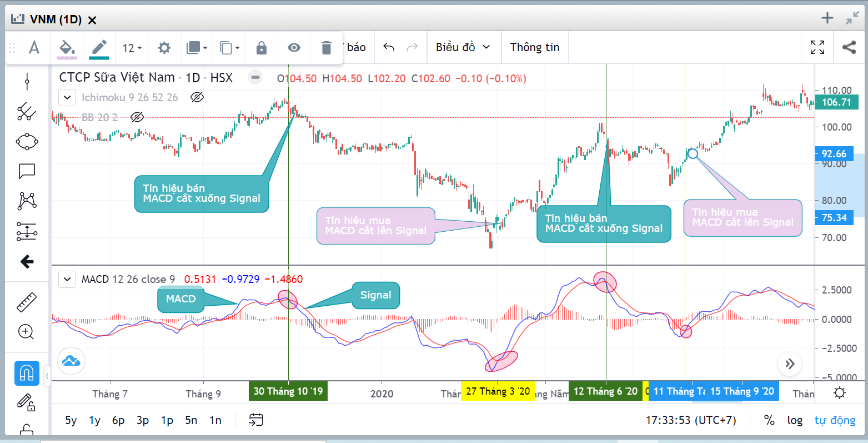The image size is (868, 443).
Task: Select the ruler measure tool
Action: pos(26,302)
